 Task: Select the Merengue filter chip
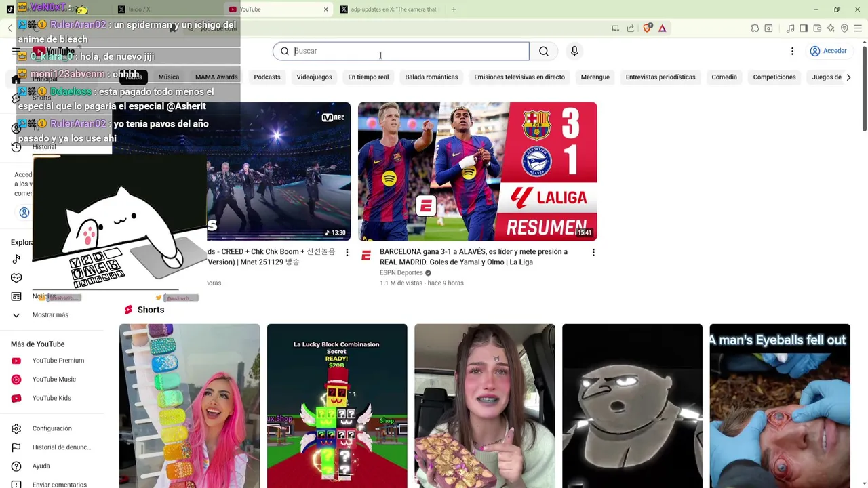coord(595,77)
